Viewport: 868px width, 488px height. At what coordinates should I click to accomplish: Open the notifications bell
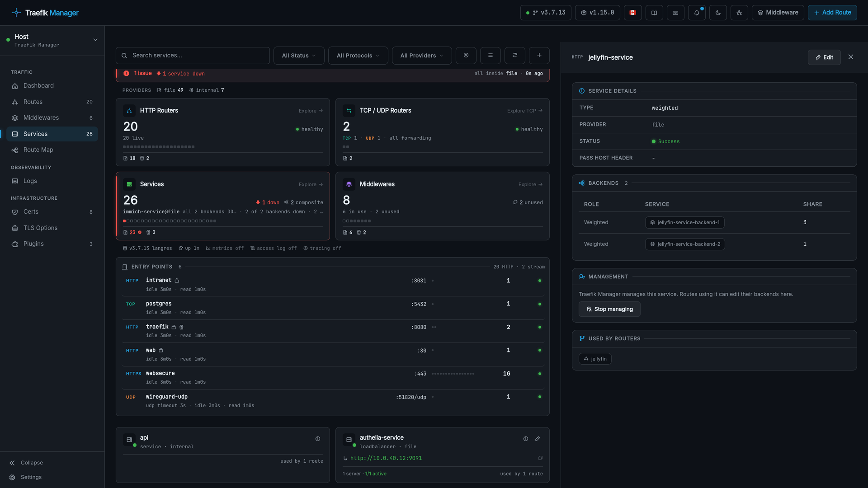697,13
